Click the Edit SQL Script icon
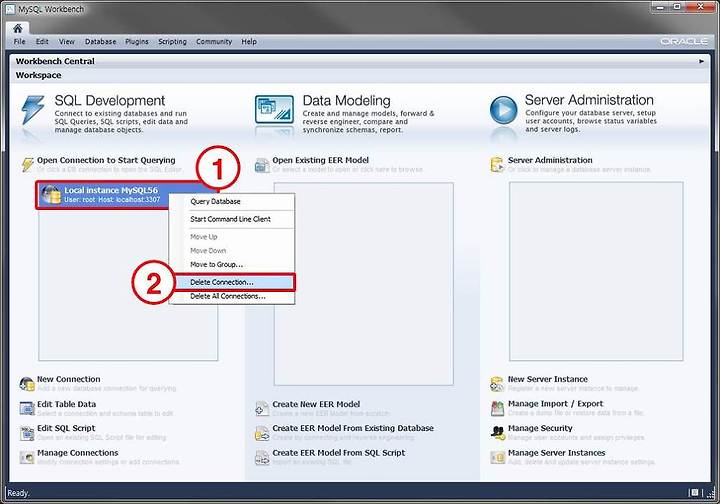The width and height of the screenshot is (720, 504). tap(27, 433)
